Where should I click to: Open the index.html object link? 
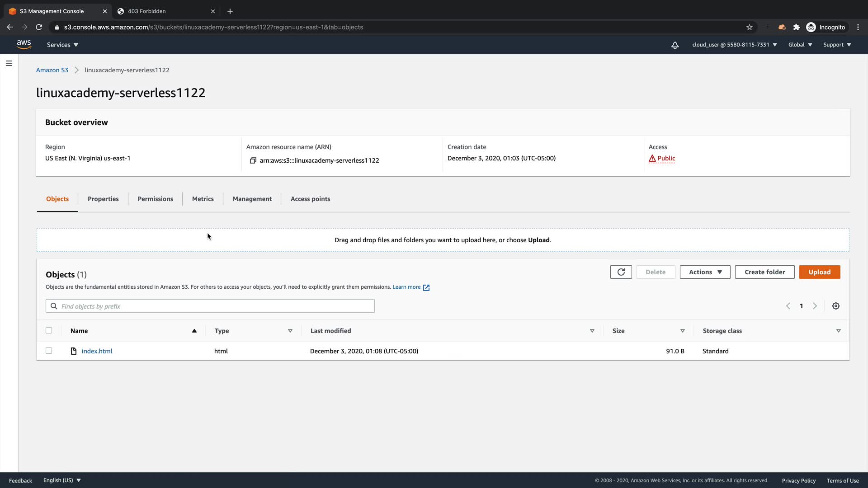[x=97, y=351]
